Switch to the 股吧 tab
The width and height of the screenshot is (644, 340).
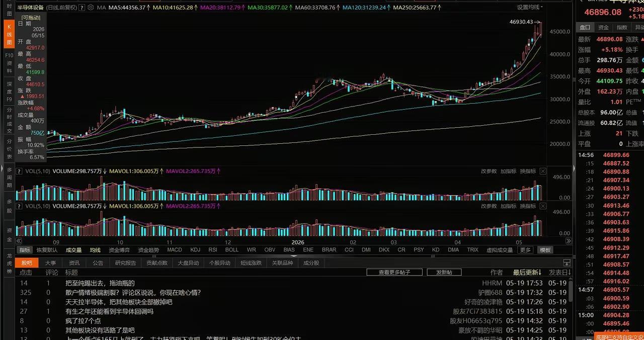click(x=27, y=263)
